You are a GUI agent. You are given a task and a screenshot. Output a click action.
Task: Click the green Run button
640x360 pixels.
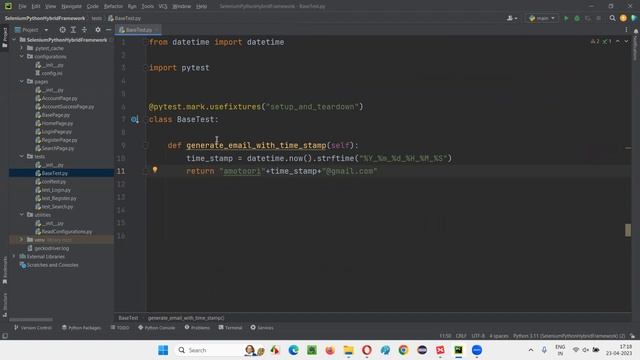[566, 18]
